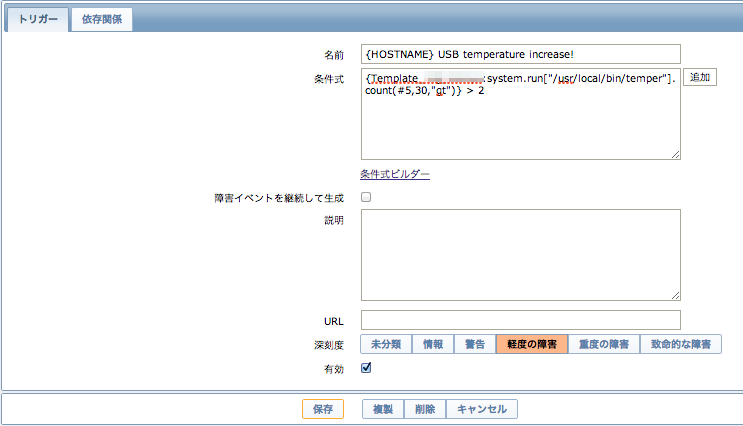Uncheck the 有効 checkbox
The width and height of the screenshot is (743, 426).
click(x=366, y=368)
